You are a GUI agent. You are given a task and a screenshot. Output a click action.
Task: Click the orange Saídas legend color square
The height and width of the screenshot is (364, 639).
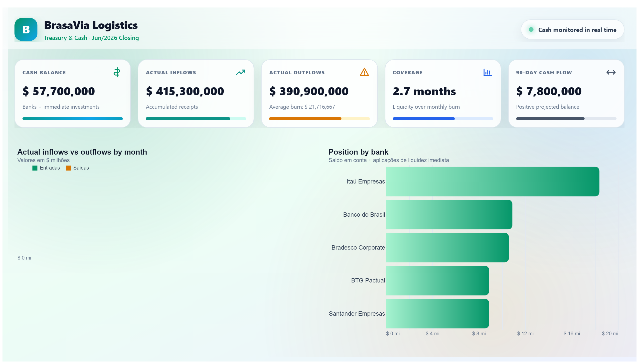[x=68, y=168]
